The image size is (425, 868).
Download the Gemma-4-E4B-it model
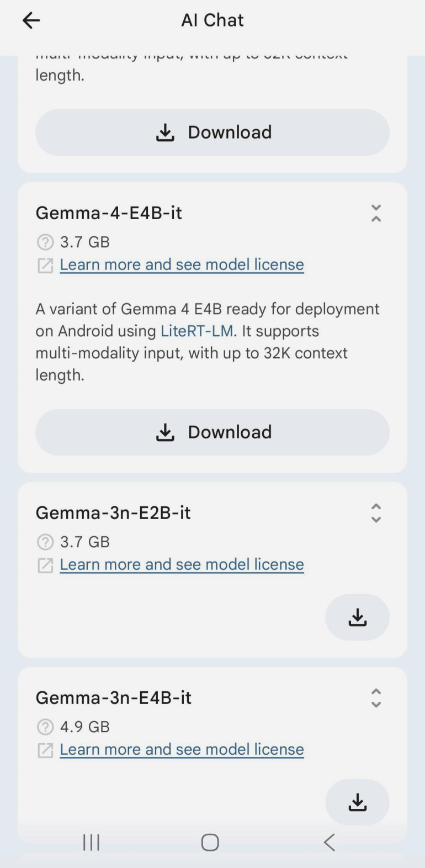[x=212, y=432]
